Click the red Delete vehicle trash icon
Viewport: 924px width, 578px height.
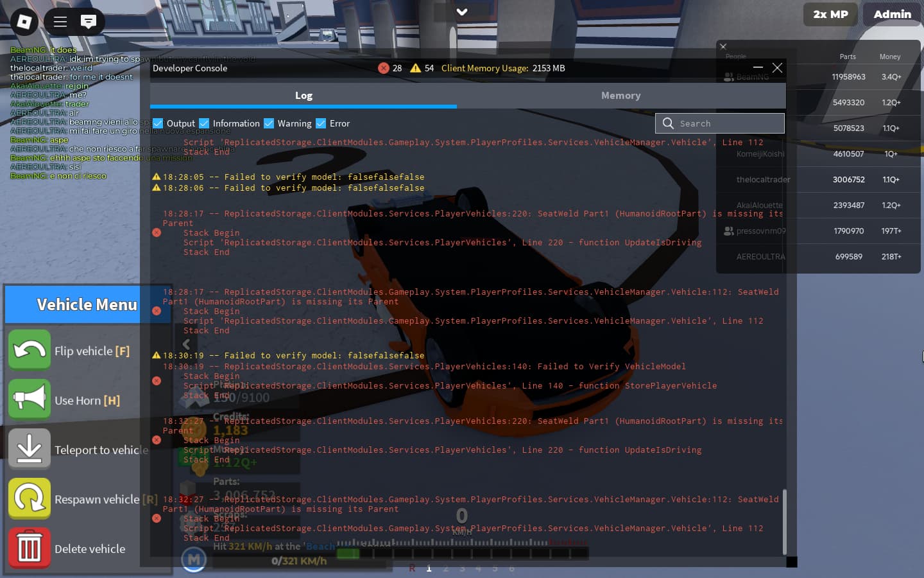click(30, 548)
